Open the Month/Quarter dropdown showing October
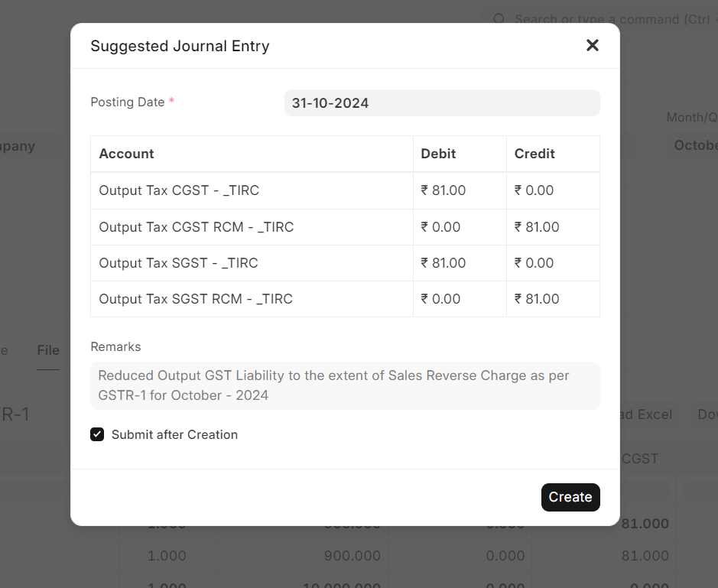Image resolution: width=718 pixels, height=588 pixels. (695, 145)
